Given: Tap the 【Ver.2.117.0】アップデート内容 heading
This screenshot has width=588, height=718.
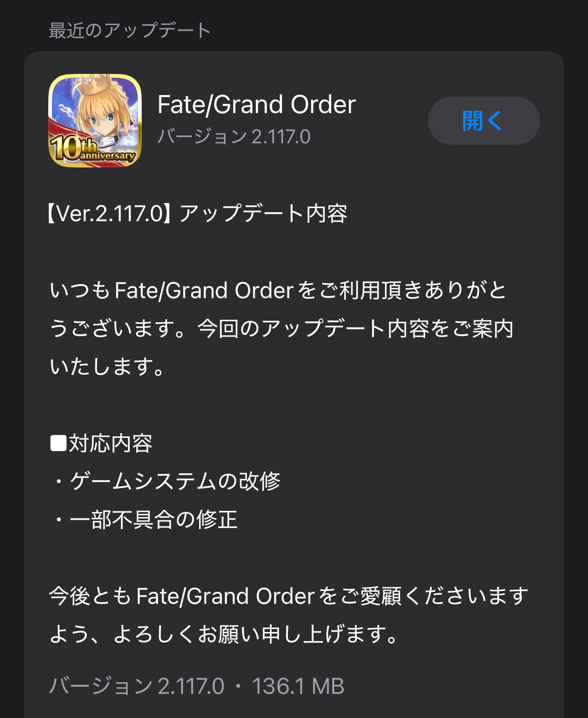Looking at the screenshot, I should [197, 214].
